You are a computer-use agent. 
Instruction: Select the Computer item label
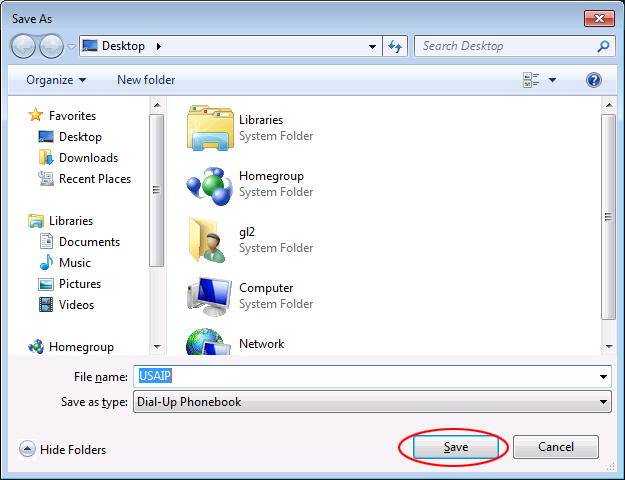[266, 288]
